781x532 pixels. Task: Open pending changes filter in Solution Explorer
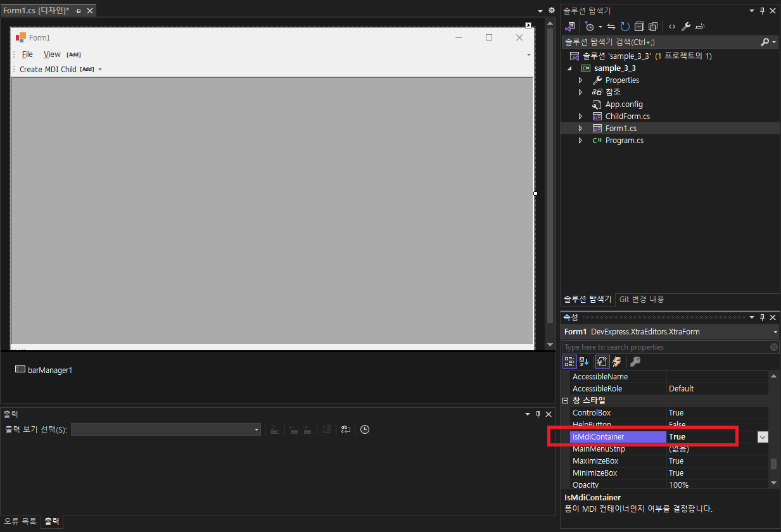click(590, 27)
